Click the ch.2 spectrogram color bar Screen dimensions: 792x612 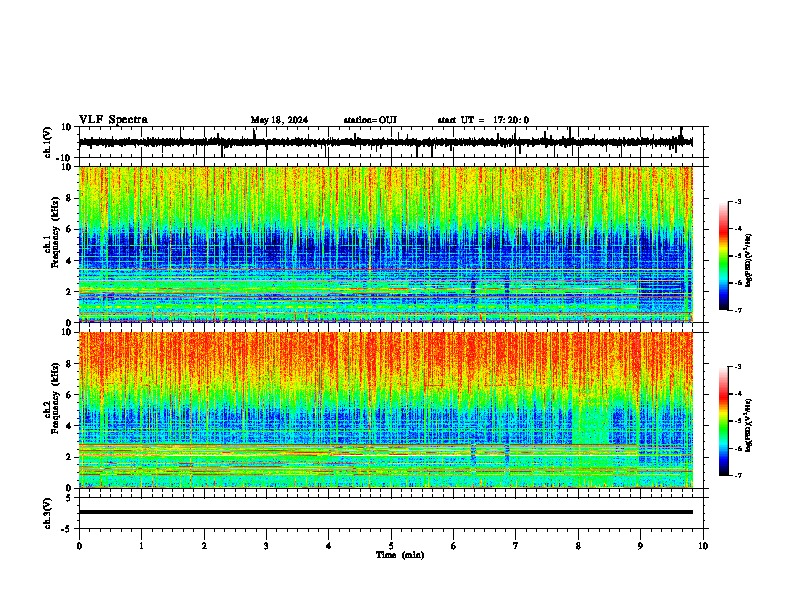point(724,421)
